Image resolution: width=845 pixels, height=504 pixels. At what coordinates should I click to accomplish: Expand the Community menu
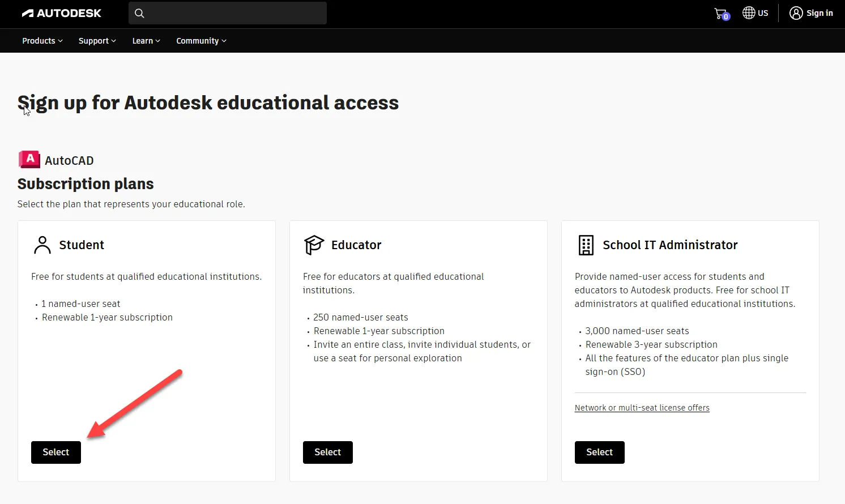click(200, 40)
